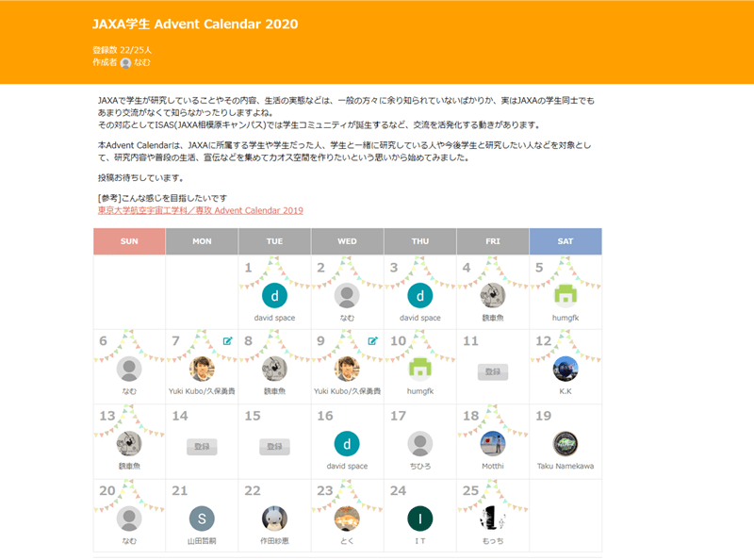Open humgfk green icon on day 10
The width and height of the screenshot is (754, 560).
click(x=419, y=369)
